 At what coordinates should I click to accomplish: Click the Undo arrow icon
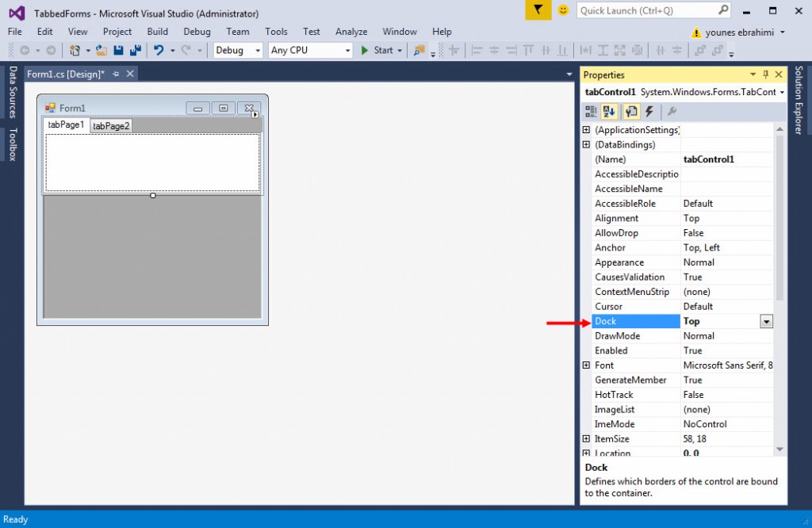tap(159, 50)
